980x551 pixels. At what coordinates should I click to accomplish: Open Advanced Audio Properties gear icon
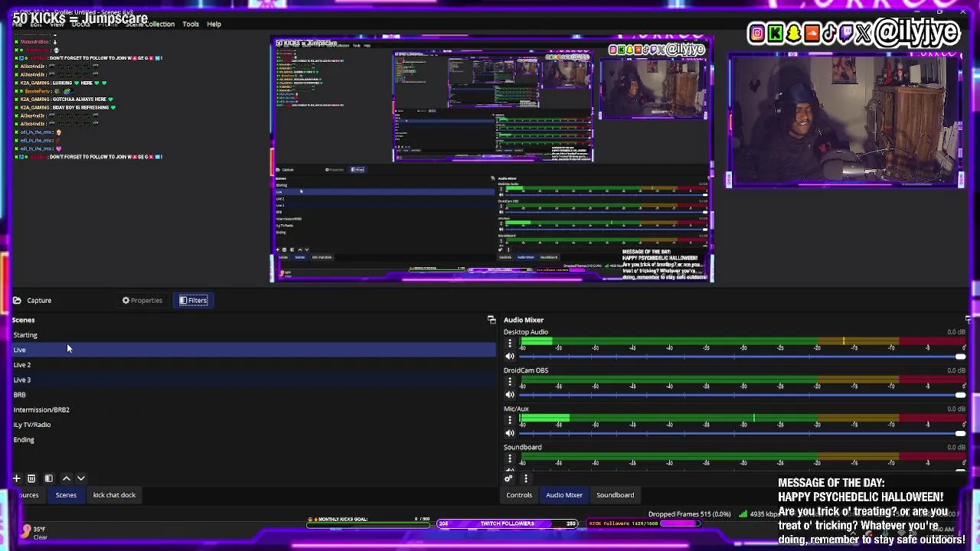coord(508,478)
